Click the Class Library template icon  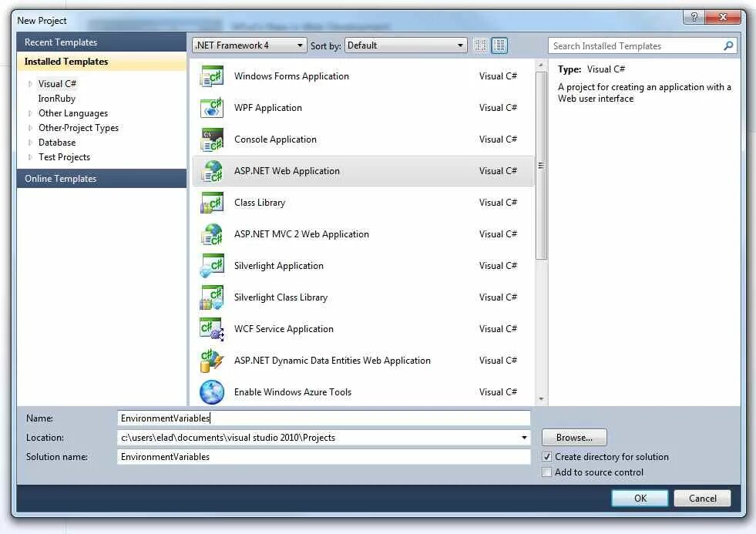coord(212,203)
